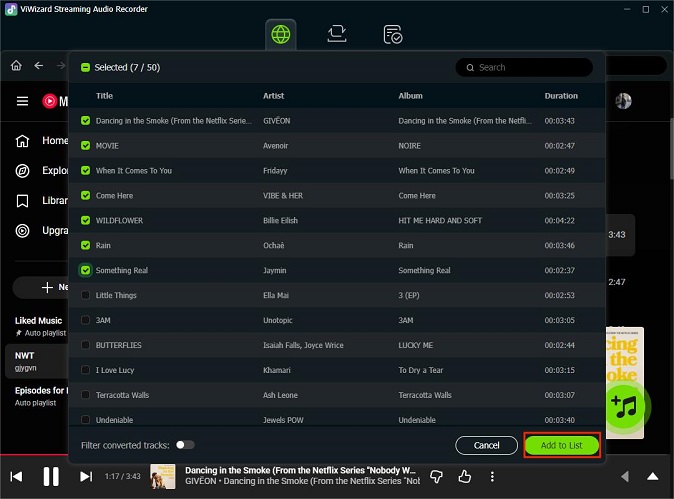Click the Duration column header

(561, 96)
